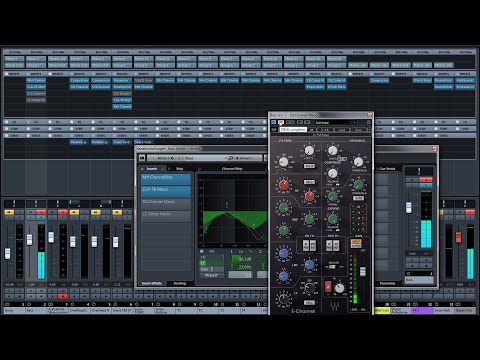Switch to the Inserts tab in Channel Settings
The height and width of the screenshot is (360, 480).
[152, 169]
